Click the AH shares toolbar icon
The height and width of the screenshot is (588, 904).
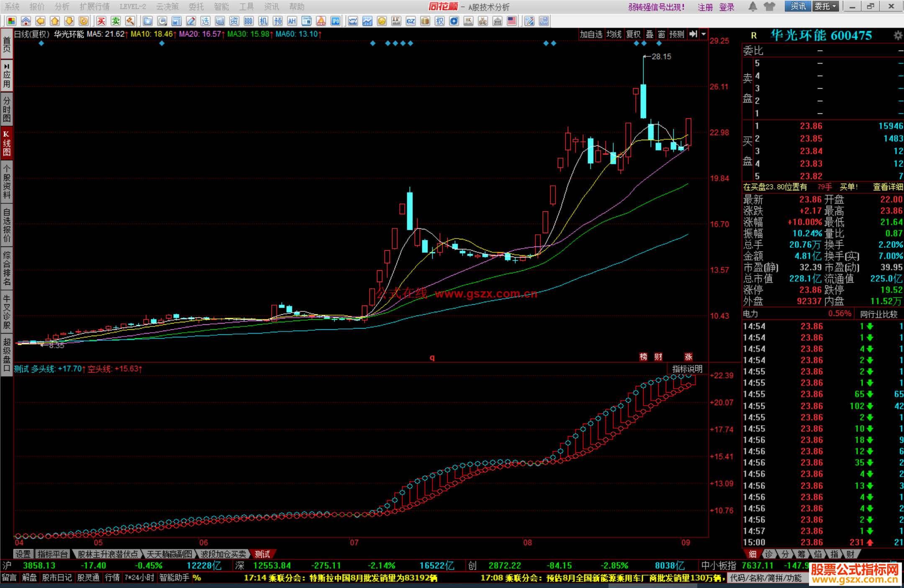pos(292,21)
